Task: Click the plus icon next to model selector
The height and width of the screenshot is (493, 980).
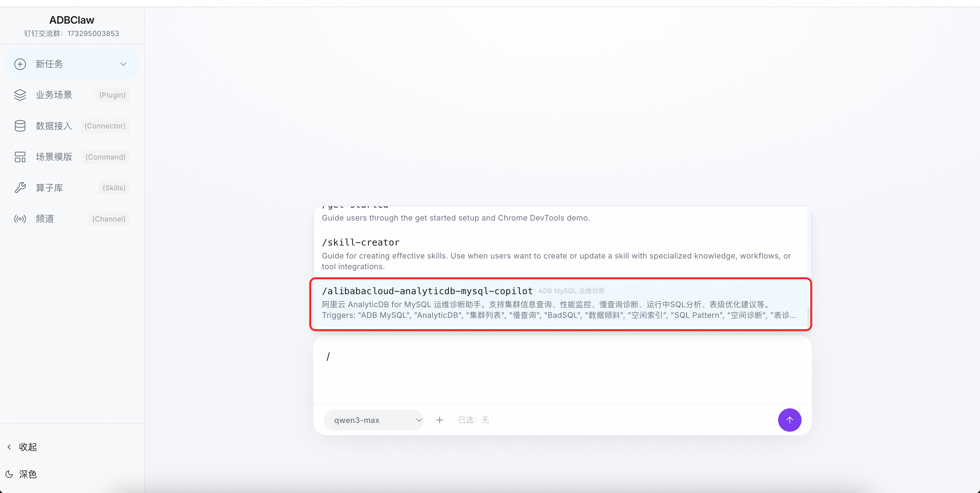Action: (439, 420)
